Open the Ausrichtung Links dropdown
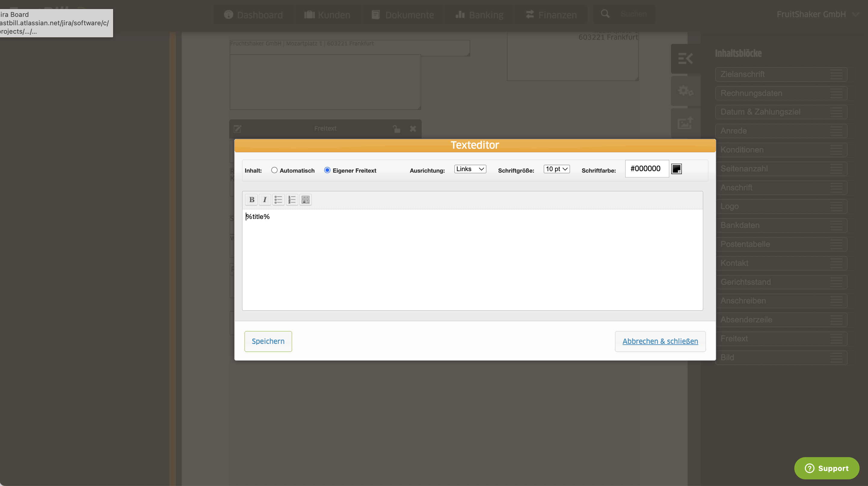The width and height of the screenshot is (868, 486). pos(470,169)
